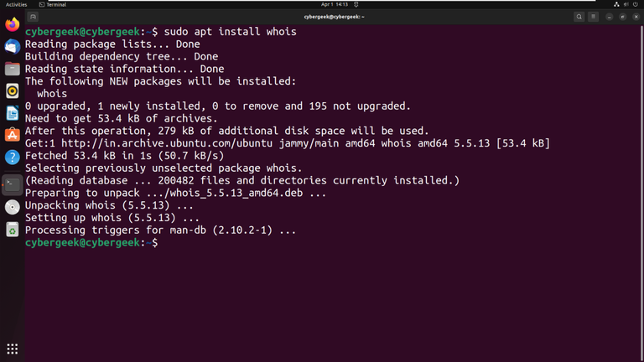This screenshot has height=362, width=644.
Task: Open the Help question mark icon
Action: point(12,157)
